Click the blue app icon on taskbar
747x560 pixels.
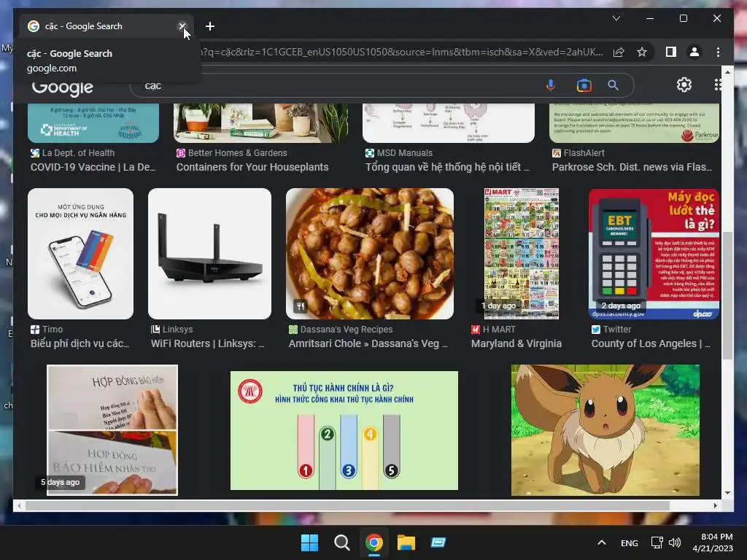438,542
